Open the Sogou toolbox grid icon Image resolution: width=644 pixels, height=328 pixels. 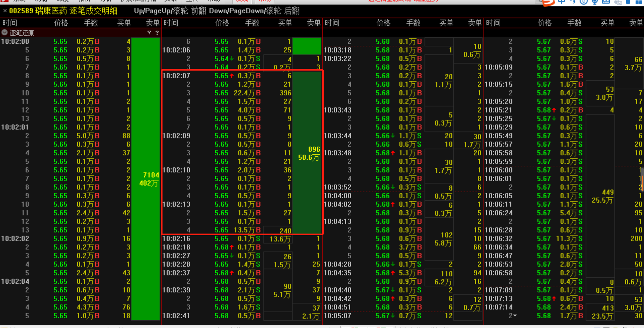pos(639,2)
